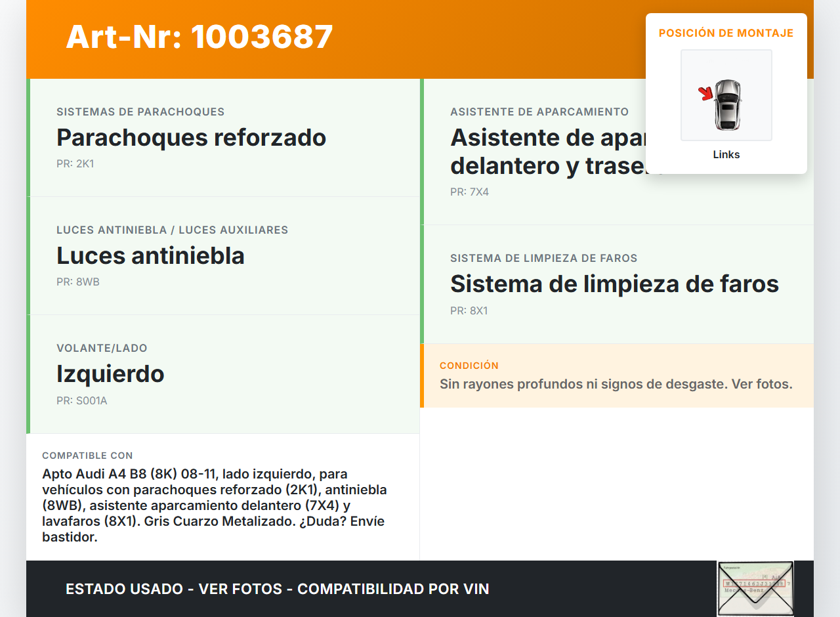Click the Condición label
The width and height of the screenshot is (840, 617).
(x=469, y=365)
